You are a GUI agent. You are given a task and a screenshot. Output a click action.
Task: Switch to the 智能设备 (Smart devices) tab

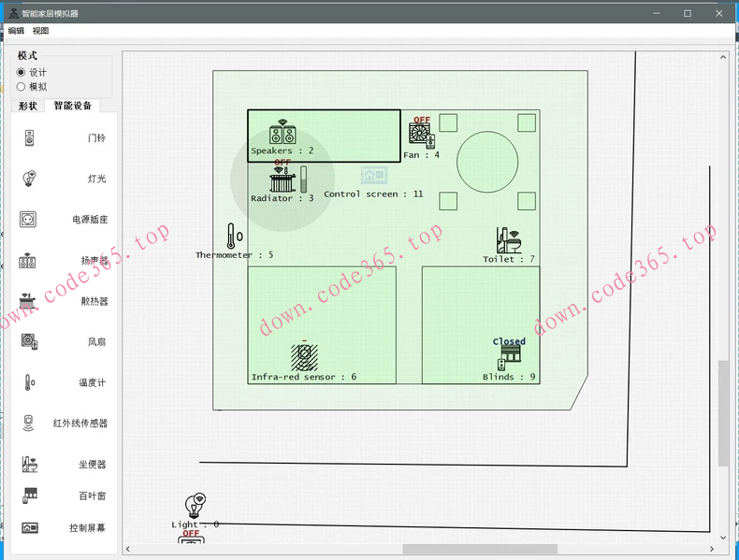click(x=73, y=106)
